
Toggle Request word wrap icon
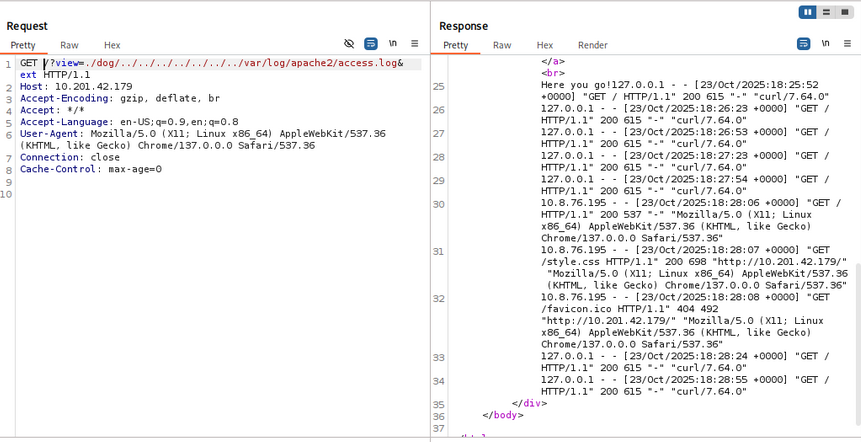click(371, 44)
